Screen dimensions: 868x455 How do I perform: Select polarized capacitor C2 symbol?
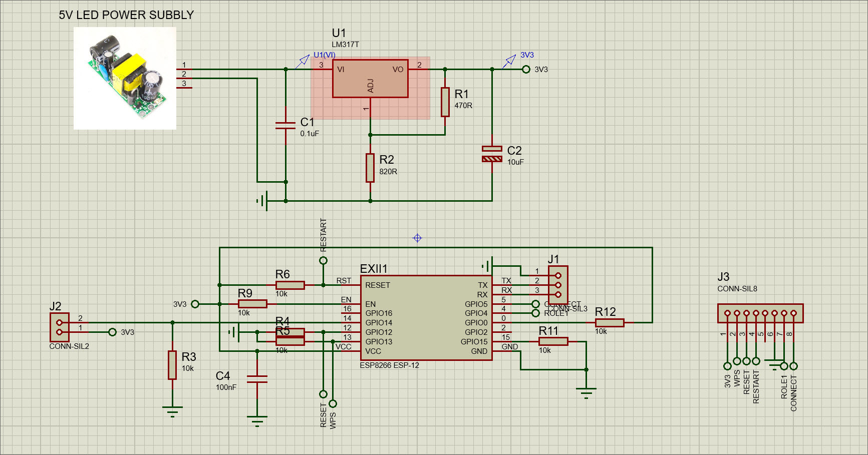pyautogui.click(x=492, y=154)
